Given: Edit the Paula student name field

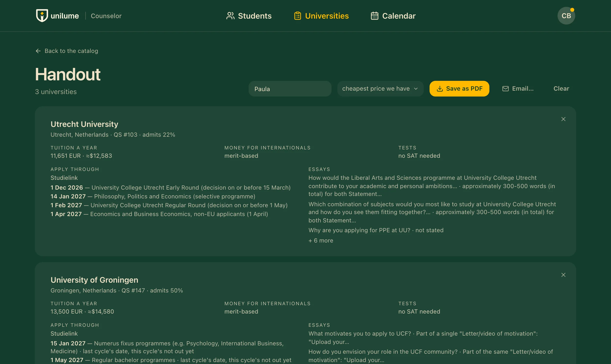Looking at the screenshot, I should tap(290, 89).
